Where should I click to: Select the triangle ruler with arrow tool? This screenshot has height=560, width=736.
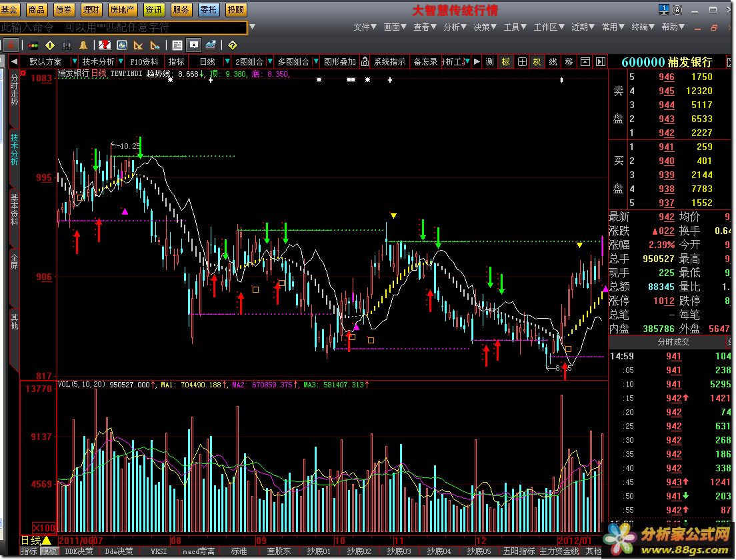point(155,45)
